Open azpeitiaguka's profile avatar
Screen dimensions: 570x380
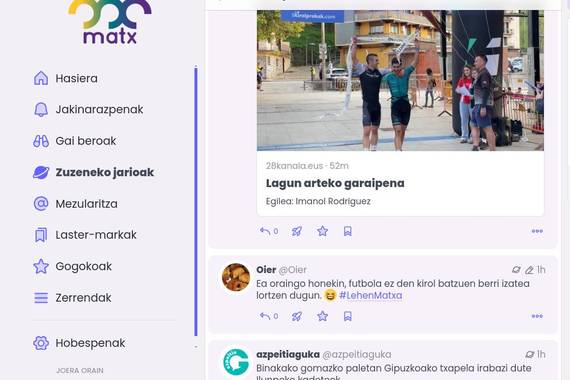[x=236, y=362]
